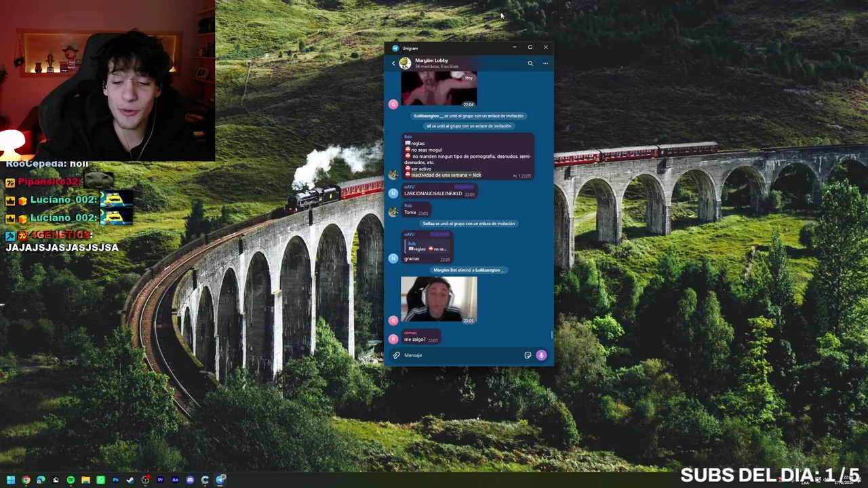Play the video message sent at 22:04
868x488 pixels.
coord(439,89)
